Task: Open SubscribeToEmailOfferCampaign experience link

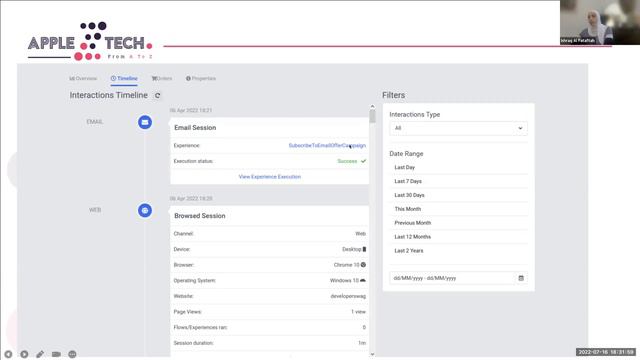Action: coord(327,146)
